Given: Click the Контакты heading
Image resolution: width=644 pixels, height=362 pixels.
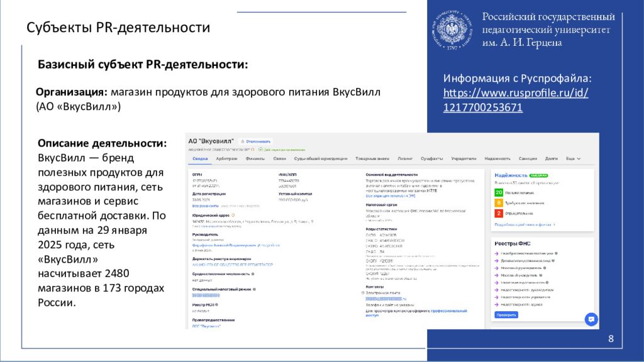Looking at the screenshot, I should tap(375, 287).
